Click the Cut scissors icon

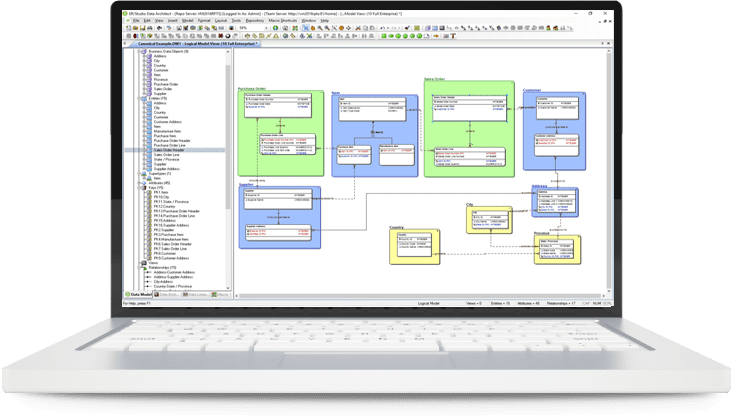point(358,28)
